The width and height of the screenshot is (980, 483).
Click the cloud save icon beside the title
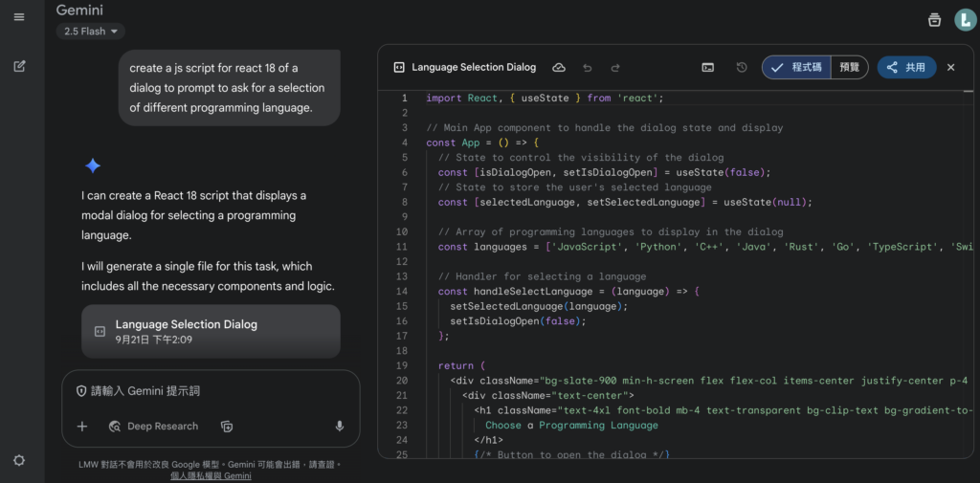(x=559, y=68)
